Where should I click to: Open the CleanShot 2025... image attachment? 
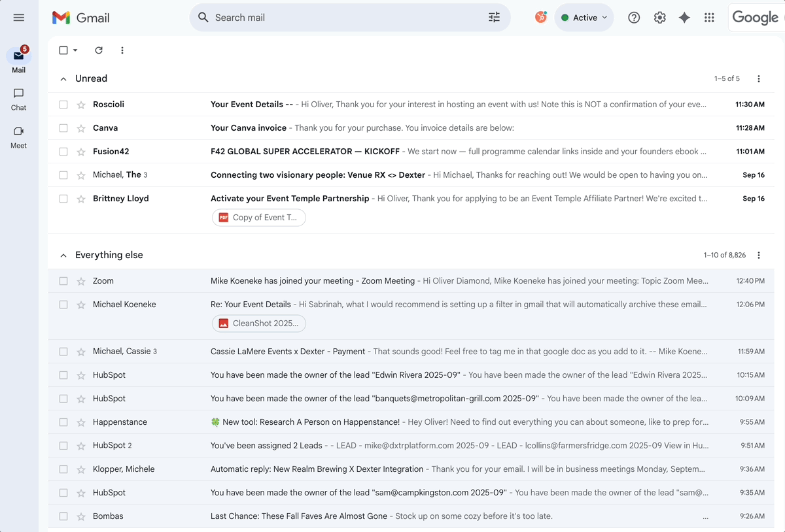coord(259,324)
